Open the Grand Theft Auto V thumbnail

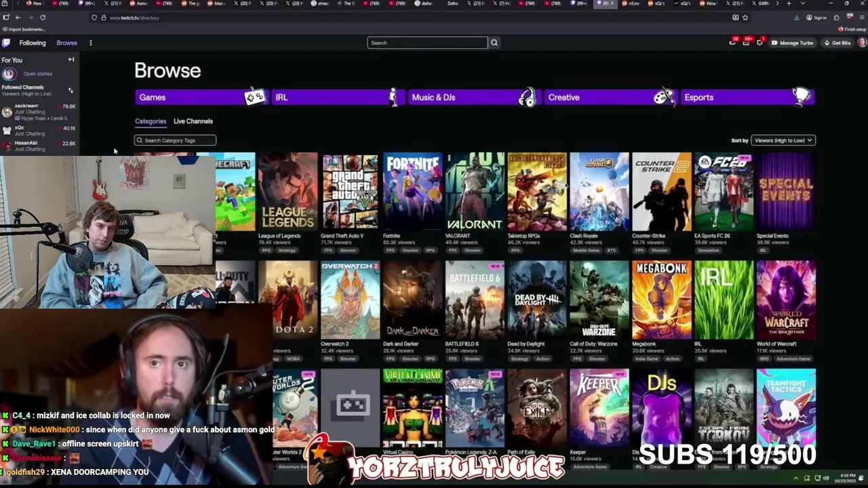click(350, 192)
